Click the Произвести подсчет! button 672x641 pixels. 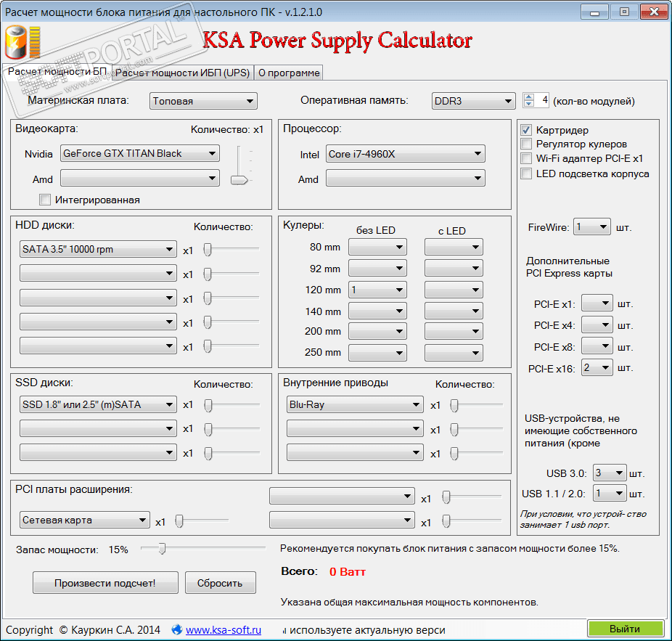105,583
